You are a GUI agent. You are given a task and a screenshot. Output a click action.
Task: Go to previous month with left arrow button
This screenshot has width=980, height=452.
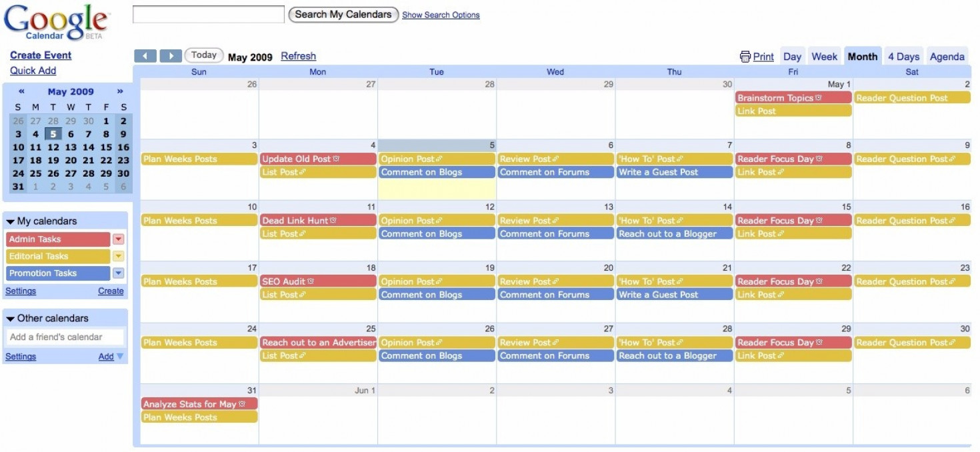point(145,56)
